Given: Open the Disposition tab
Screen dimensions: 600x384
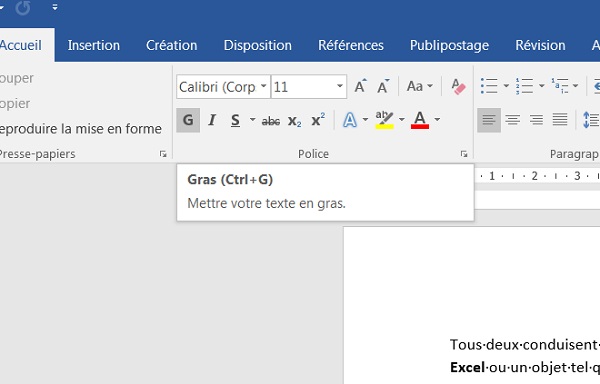Looking at the screenshot, I should (258, 45).
